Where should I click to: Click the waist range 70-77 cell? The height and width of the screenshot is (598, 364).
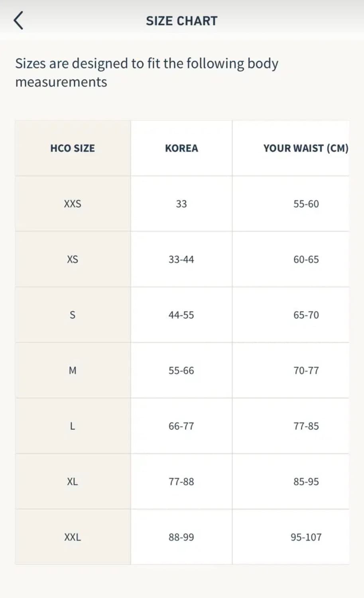click(x=306, y=370)
